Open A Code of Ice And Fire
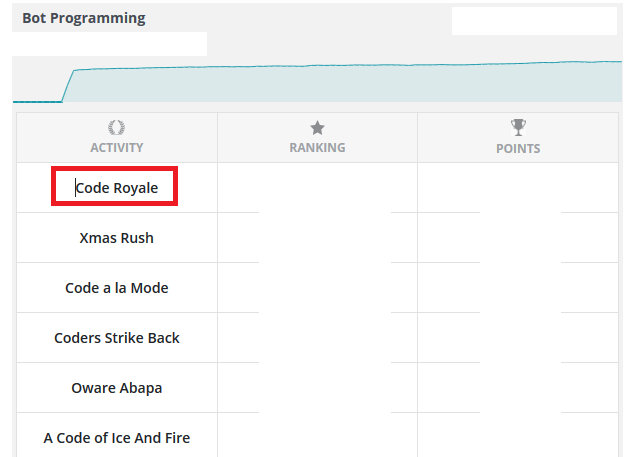 [117, 438]
